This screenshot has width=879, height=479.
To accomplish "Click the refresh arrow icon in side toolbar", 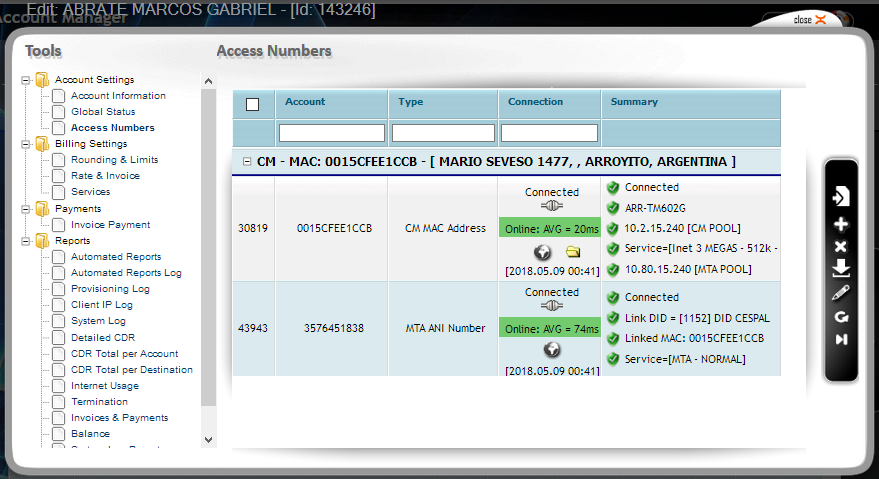I will click(x=841, y=316).
